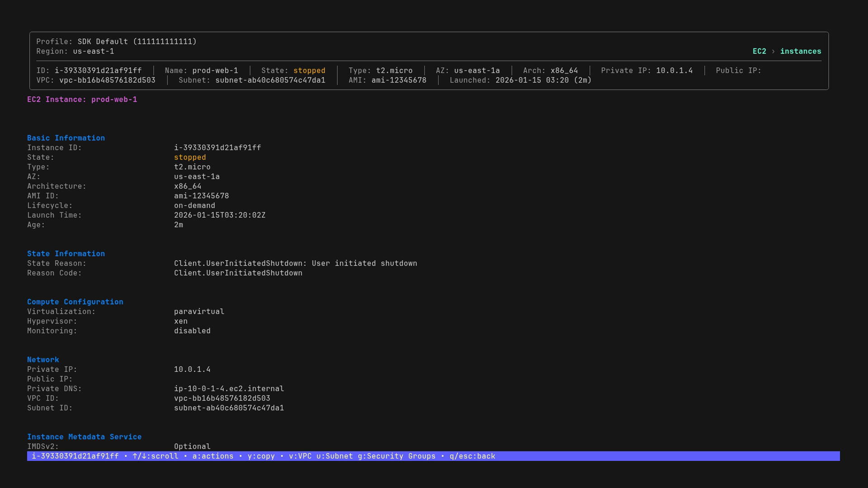Click the Virtualization value paravirtual

pyautogui.click(x=199, y=312)
